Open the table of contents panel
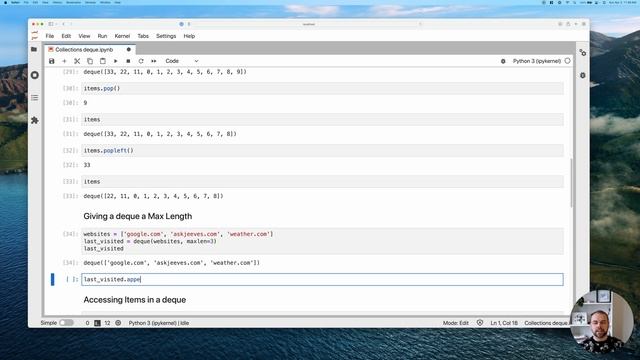This screenshot has width=640, height=360. (x=35, y=98)
